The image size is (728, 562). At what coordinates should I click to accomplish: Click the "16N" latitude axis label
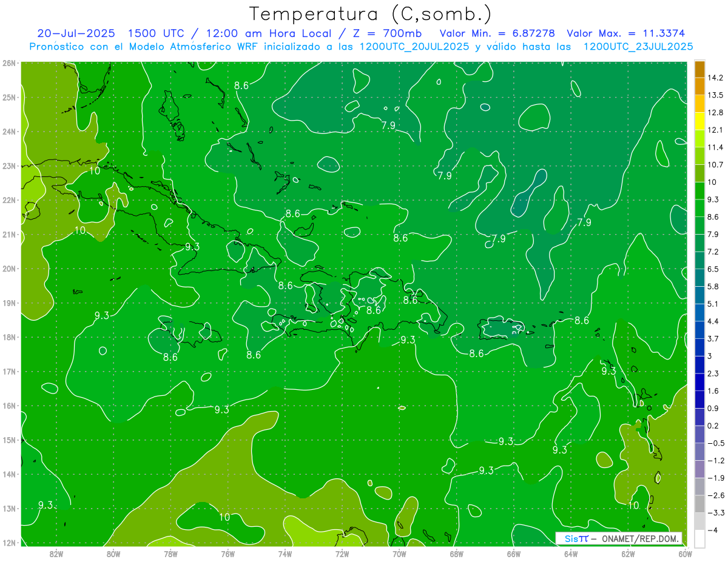pos(9,406)
